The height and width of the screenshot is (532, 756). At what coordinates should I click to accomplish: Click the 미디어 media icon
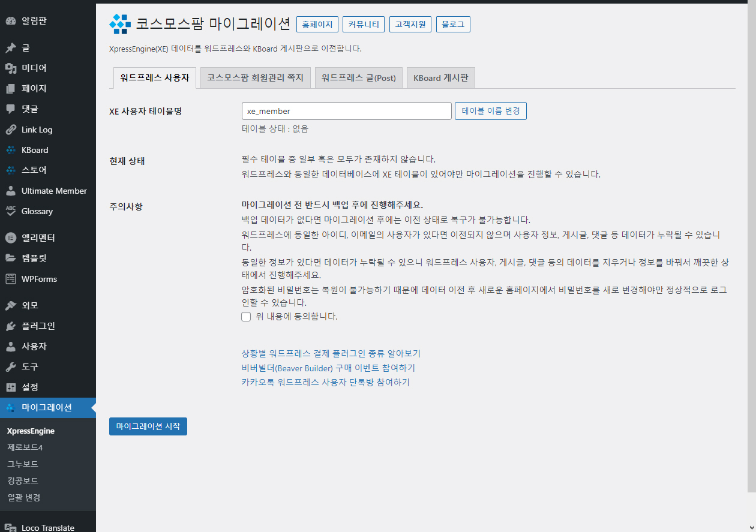(11, 68)
